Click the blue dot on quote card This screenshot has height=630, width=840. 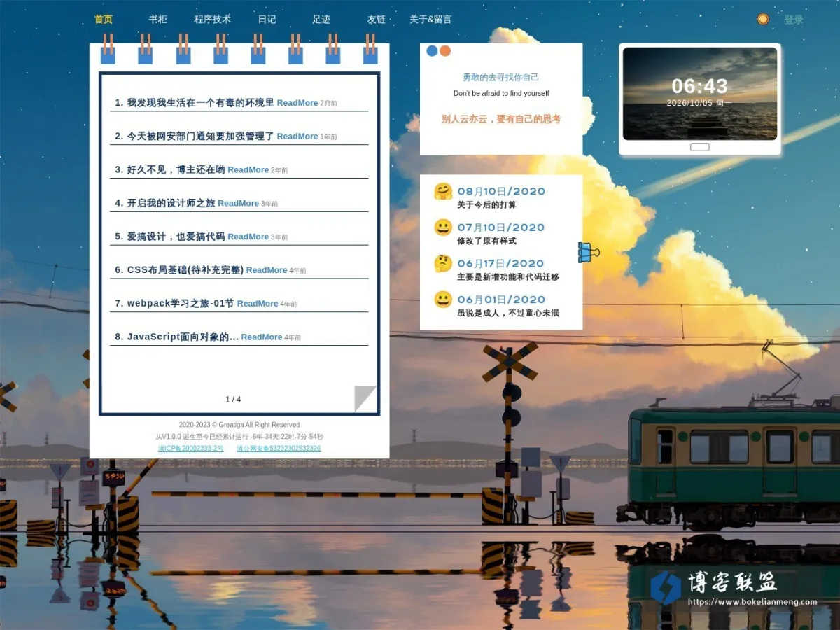click(432, 51)
